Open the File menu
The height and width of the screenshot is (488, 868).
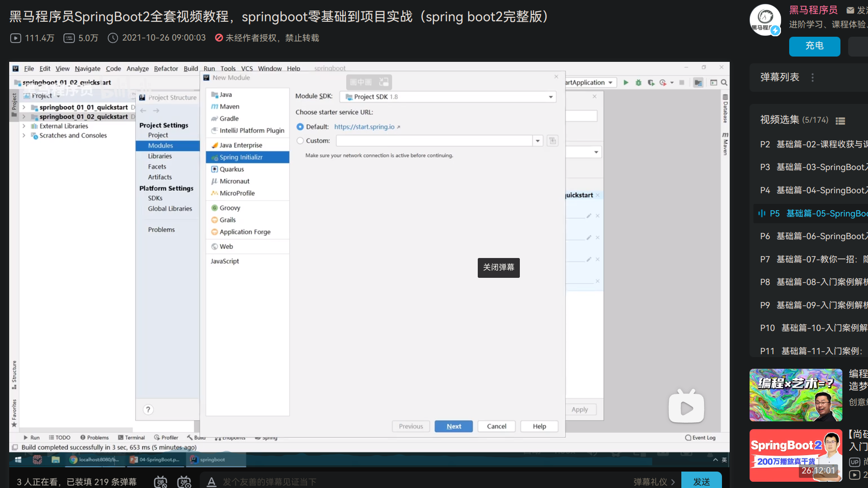tap(29, 69)
